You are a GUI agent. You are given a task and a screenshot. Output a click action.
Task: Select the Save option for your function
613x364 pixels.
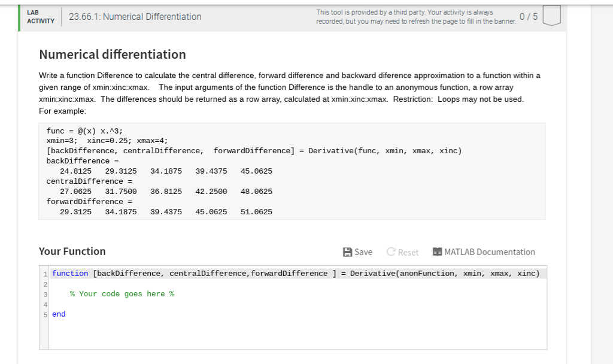pos(357,252)
